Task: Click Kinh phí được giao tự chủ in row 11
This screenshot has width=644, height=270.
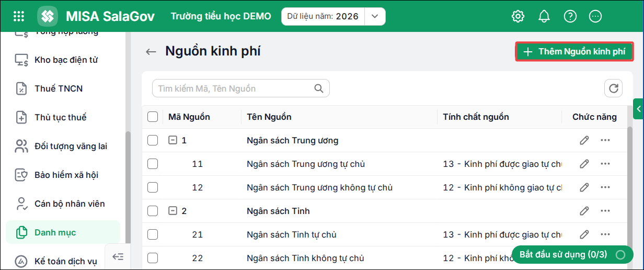Action: tap(502, 164)
